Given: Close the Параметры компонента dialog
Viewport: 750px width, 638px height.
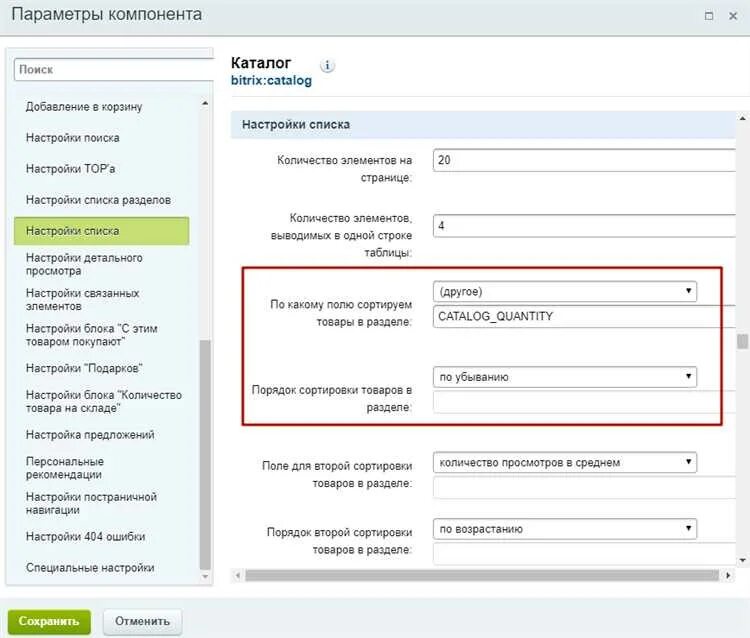Looking at the screenshot, I should (x=732, y=16).
